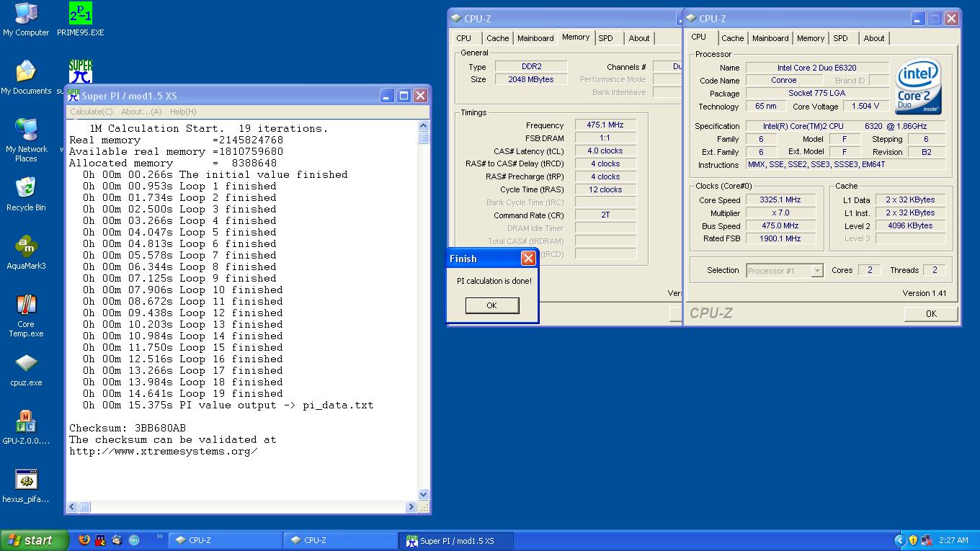This screenshot has height=551, width=980.
Task: Open the Help(H) menu in Super PI
Action: pos(183,112)
